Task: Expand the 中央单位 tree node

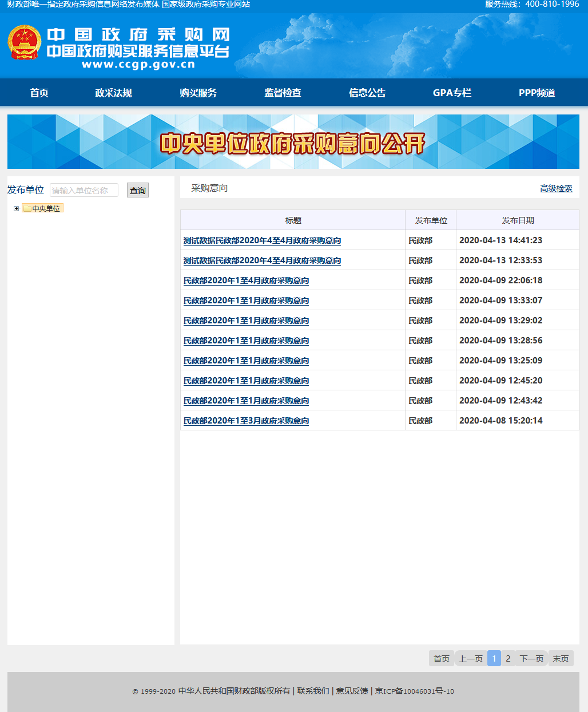Action: [15, 208]
